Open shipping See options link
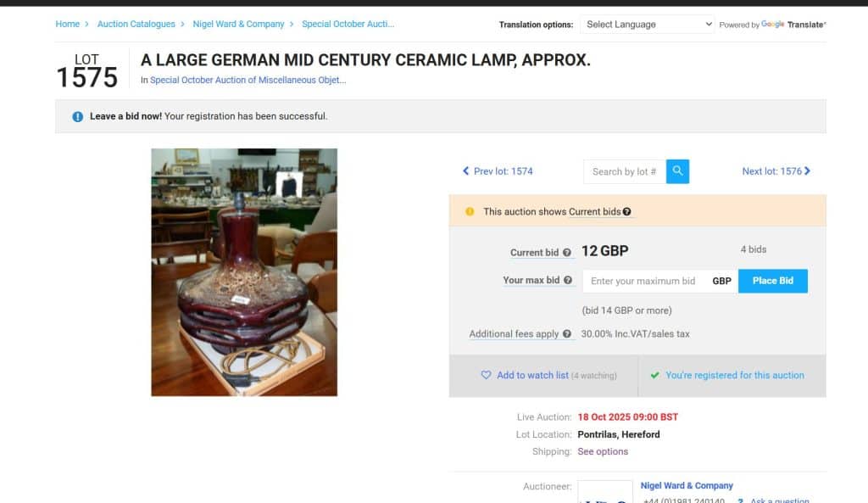This screenshot has height=503, width=868. click(x=603, y=451)
